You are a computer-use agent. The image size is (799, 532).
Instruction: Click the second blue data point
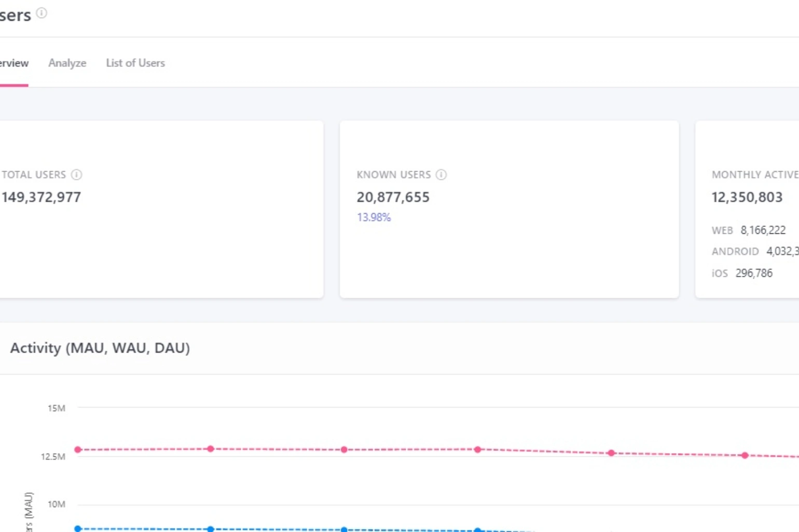tap(210, 529)
